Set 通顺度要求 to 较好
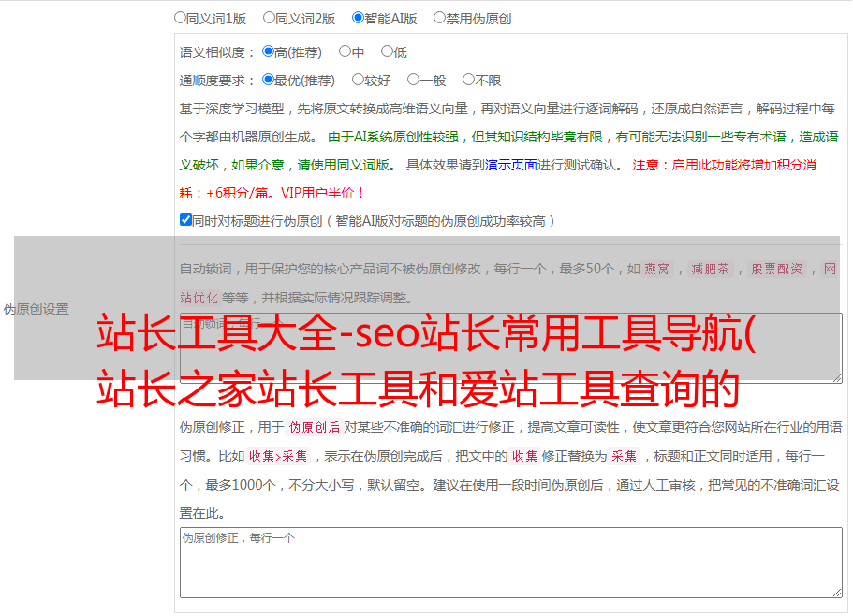 point(358,80)
